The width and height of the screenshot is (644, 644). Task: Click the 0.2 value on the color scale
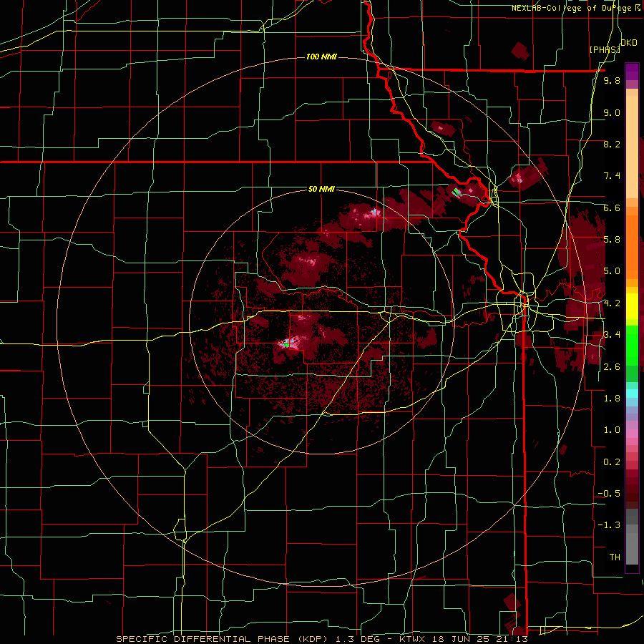click(x=612, y=462)
